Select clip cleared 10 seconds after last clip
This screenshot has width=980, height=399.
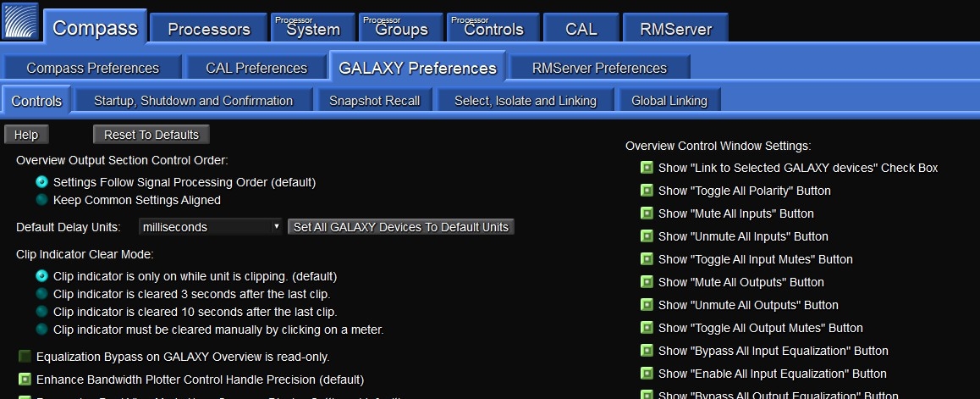pyautogui.click(x=41, y=312)
